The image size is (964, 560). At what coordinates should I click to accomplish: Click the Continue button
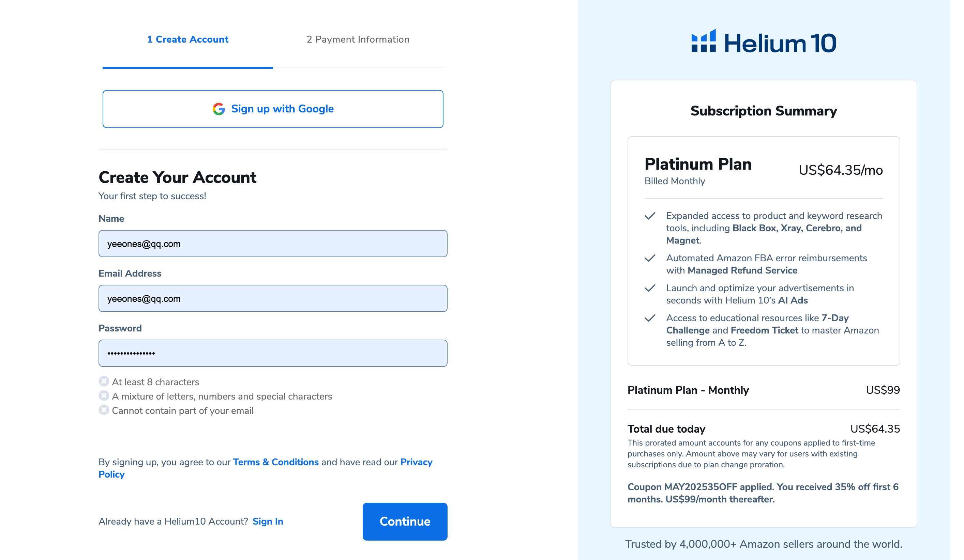pyautogui.click(x=405, y=522)
